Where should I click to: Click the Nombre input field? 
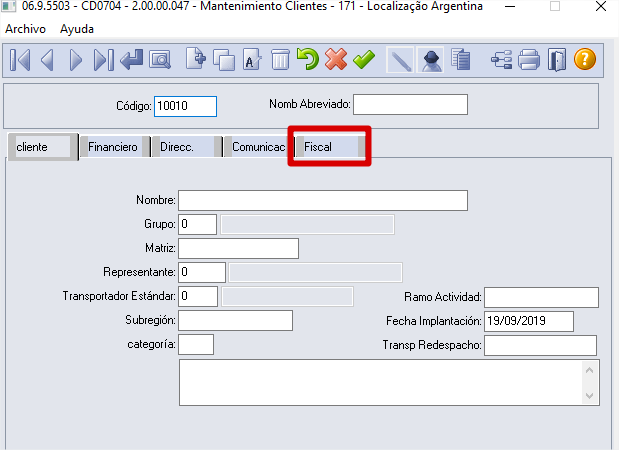[323, 201]
